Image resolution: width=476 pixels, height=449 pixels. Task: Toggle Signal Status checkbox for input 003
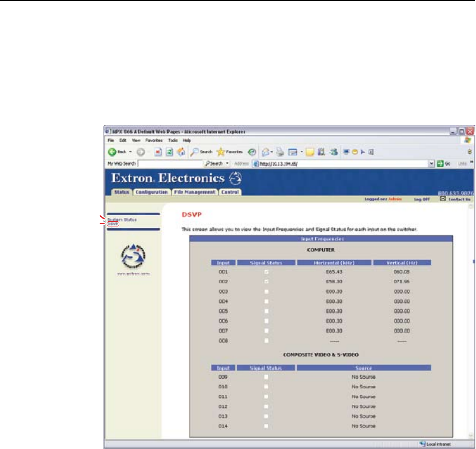266,291
